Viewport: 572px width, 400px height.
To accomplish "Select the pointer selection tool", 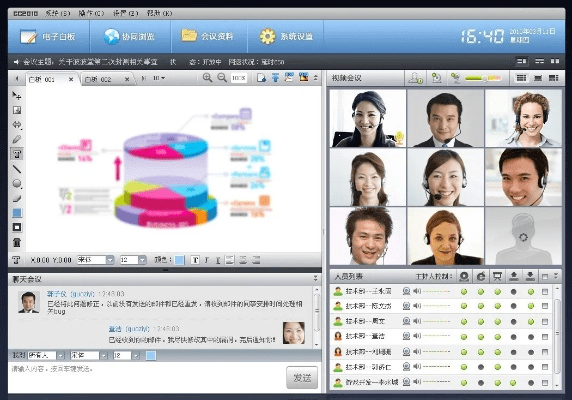I will [16, 96].
